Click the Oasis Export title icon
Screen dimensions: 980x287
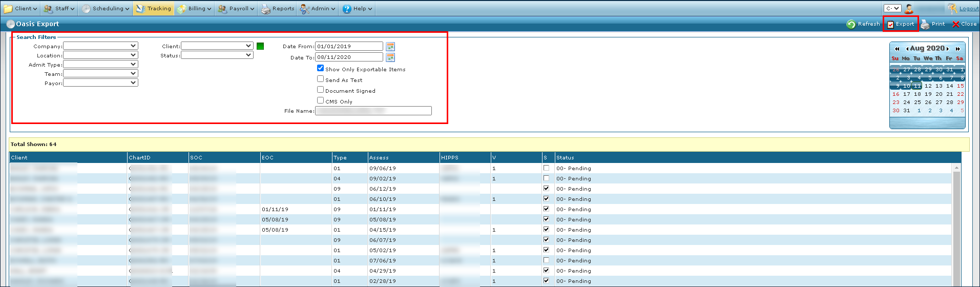pyautogui.click(x=10, y=24)
